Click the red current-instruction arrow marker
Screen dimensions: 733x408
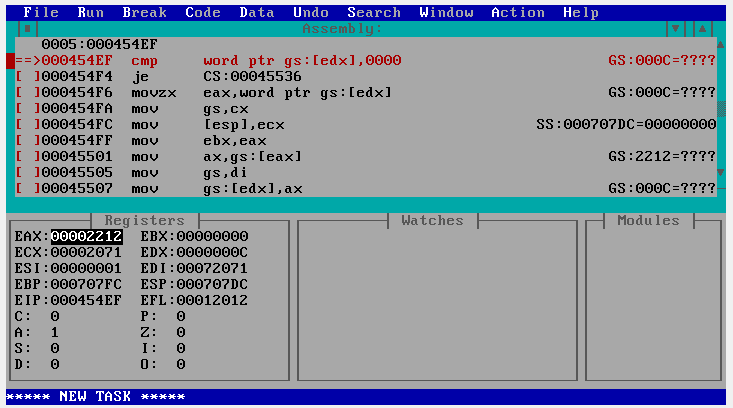[x=22, y=61]
